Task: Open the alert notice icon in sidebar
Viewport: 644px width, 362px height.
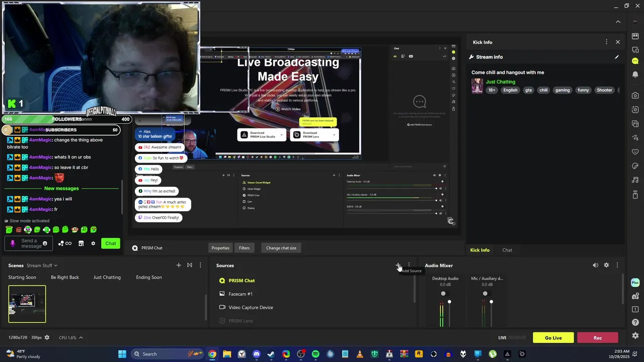Action: [635, 309]
